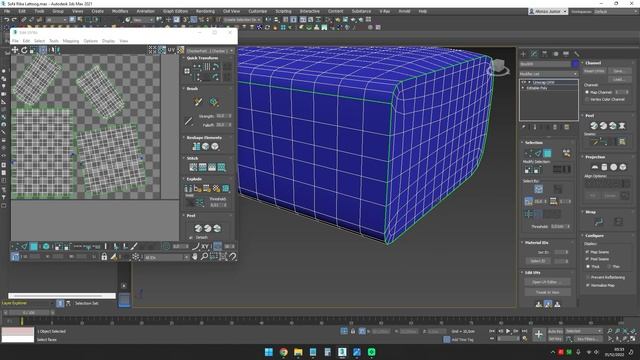The height and width of the screenshot is (360, 640).
Task: Open the Utilities tab in command panel
Action: point(576,54)
